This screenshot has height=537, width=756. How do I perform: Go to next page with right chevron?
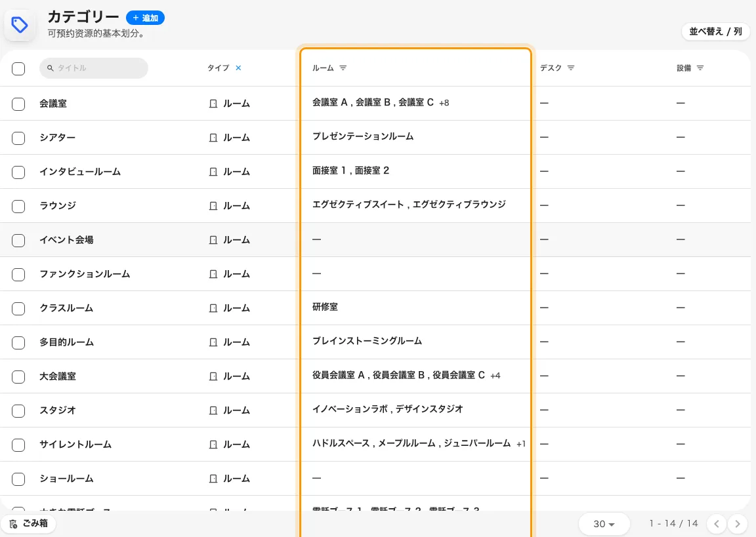pyautogui.click(x=737, y=524)
